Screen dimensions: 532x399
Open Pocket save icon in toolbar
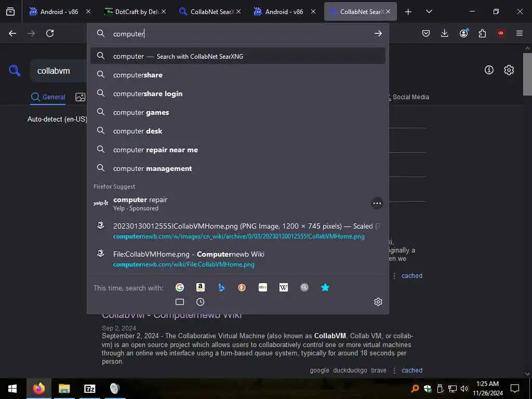(426, 33)
